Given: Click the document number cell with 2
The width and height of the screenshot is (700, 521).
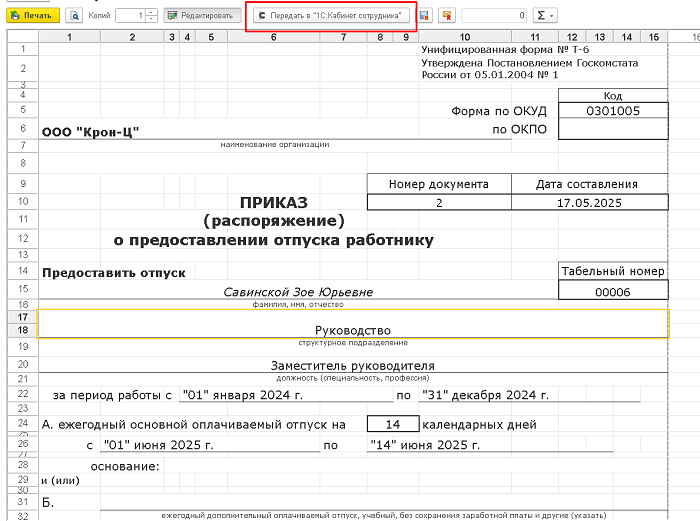Looking at the screenshot, I should 438,202.
